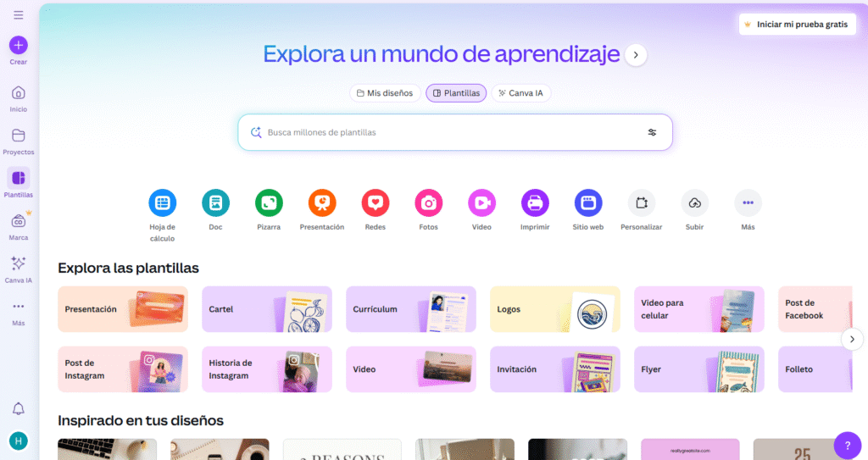
Task: Click the Subir upload cloud icon
Action: 694,203
